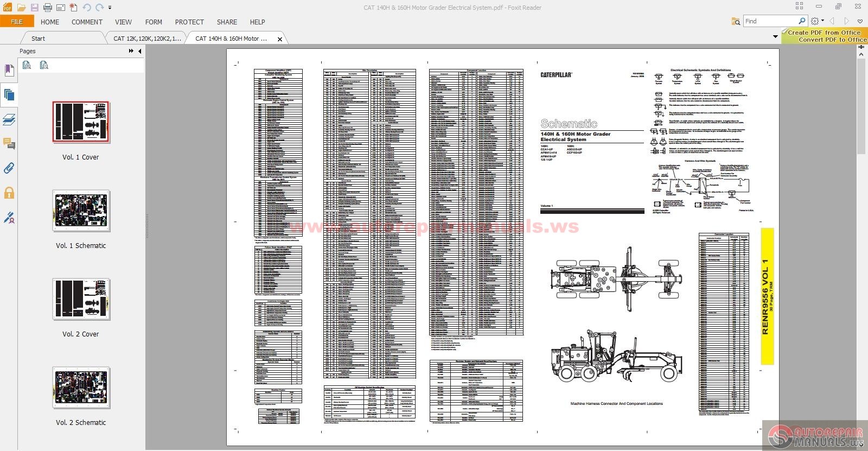Viewport: 868px width, 451px height.
Task: Click the Save floppy disk icon
Action: pos(34,8)
